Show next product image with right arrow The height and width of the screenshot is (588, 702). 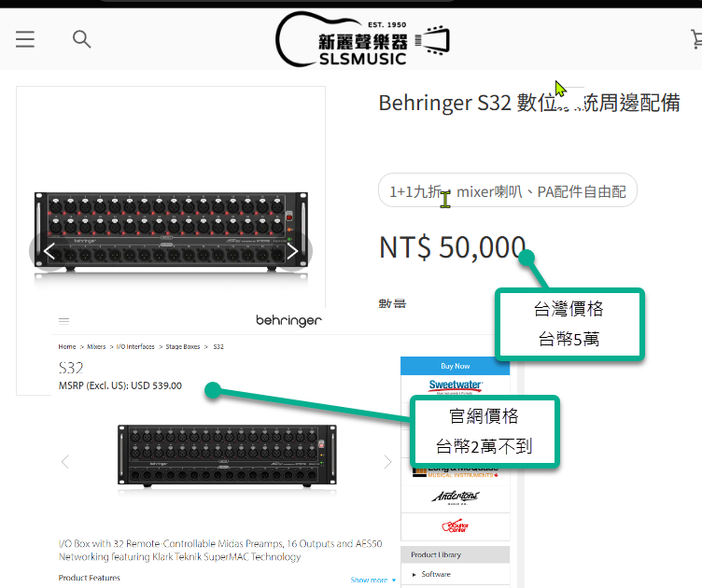click(x=292, y=251)
